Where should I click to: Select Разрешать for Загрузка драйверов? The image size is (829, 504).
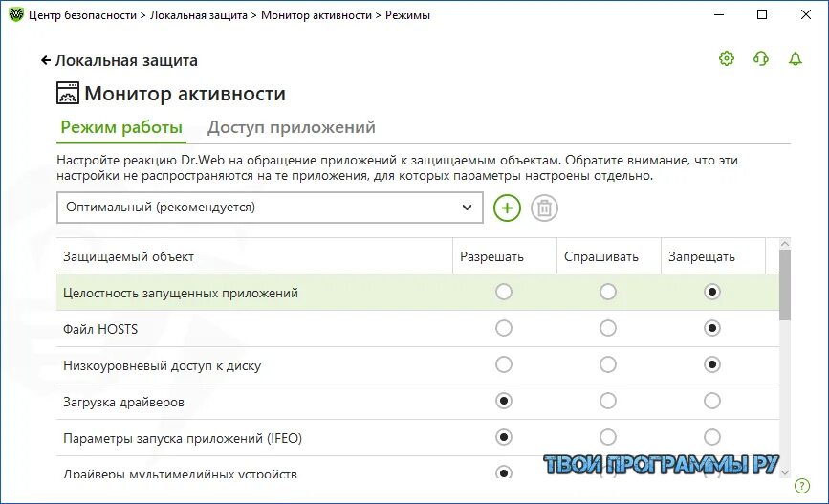coord(503,401)
